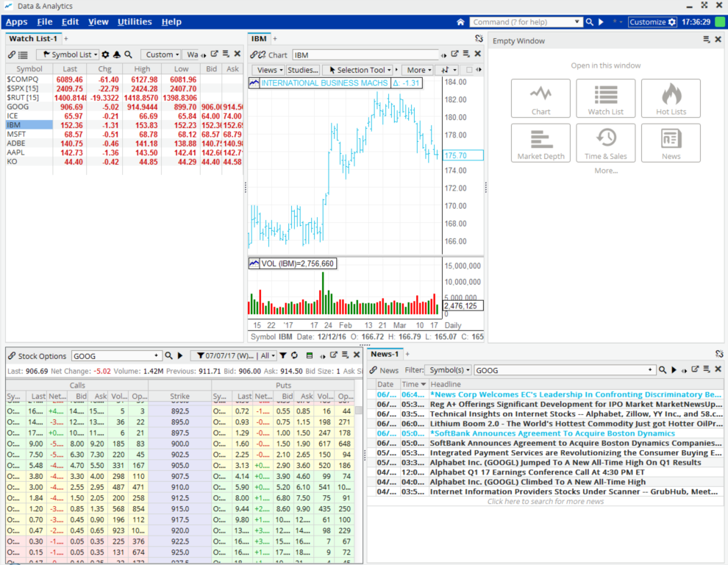Refresh the Stock Options chain
Image resolution: width=728 pixels, height=565 pixels.
[294, 356]
